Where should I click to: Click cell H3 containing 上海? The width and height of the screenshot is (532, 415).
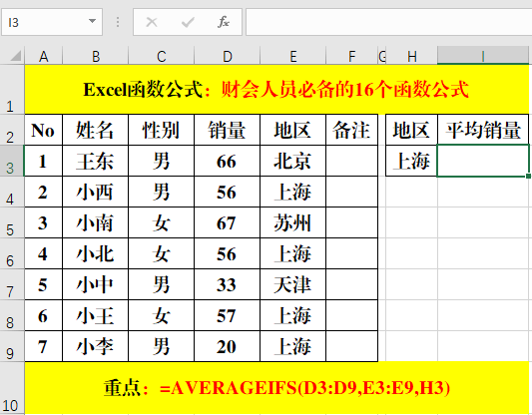coord(411,161)
